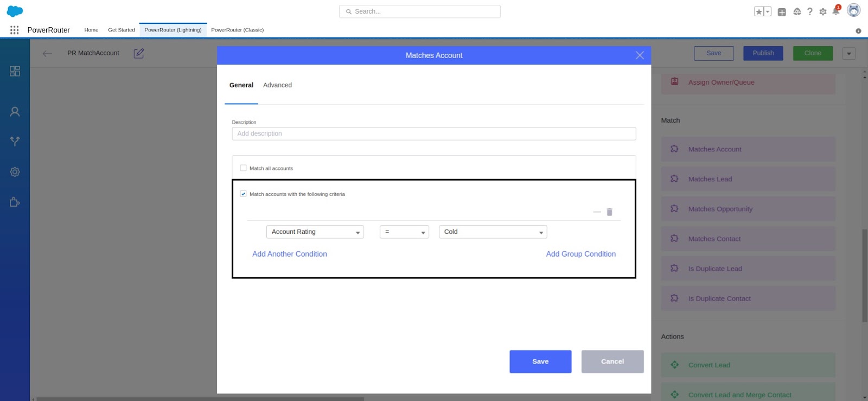This screenshot has height=401, width=868.
Task: Click the green Clone button
Action: point(813,53)
